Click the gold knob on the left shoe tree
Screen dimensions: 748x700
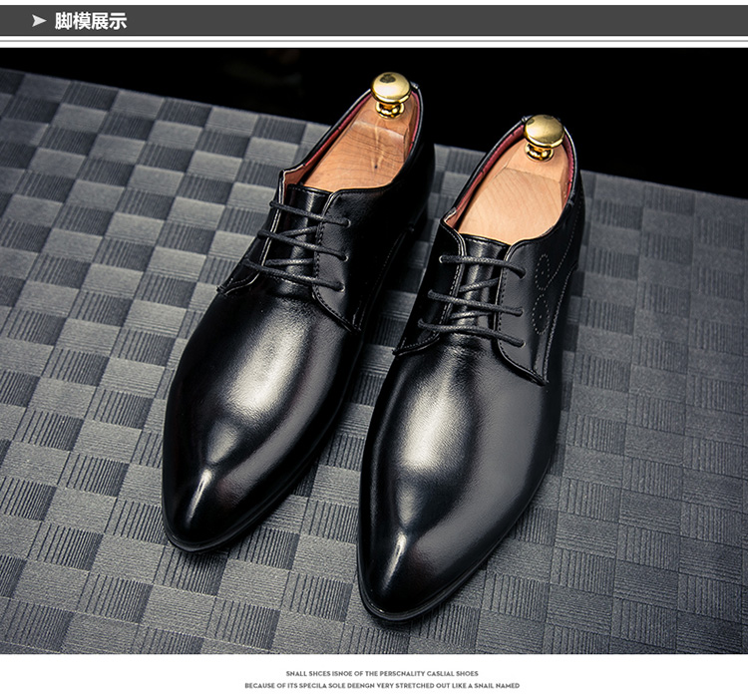tap(391, 92)
